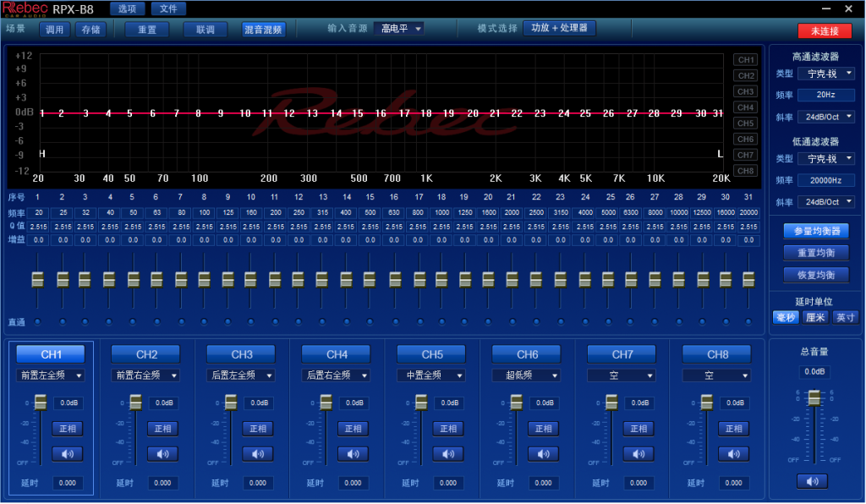Open CH6 speaker type dropdown 超低频
Image resolution: width=866 pixels, height=504 pixels.
(526, 375)
